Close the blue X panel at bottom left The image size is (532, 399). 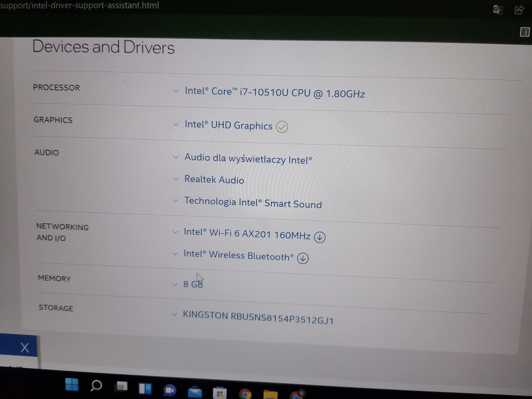pyautogui.click(x=25, y=348)
